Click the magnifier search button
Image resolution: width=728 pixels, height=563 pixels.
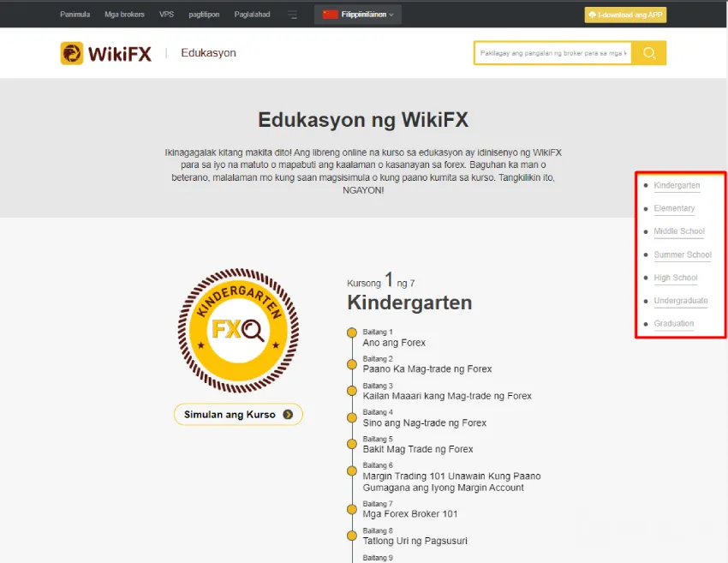click(649, 53)
